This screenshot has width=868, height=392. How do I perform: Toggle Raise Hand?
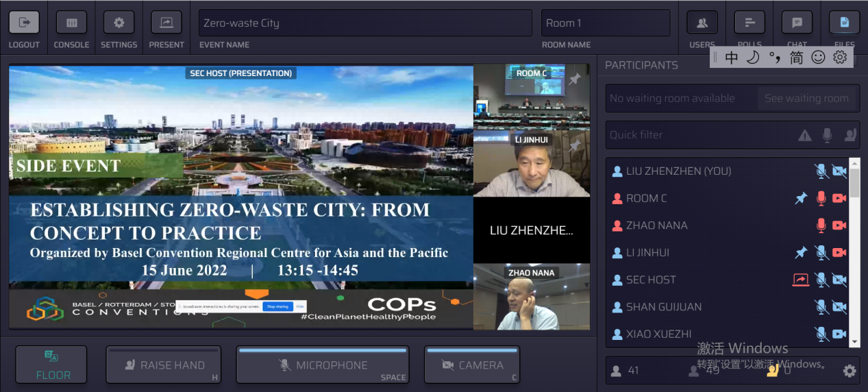[x=164, y=365]
